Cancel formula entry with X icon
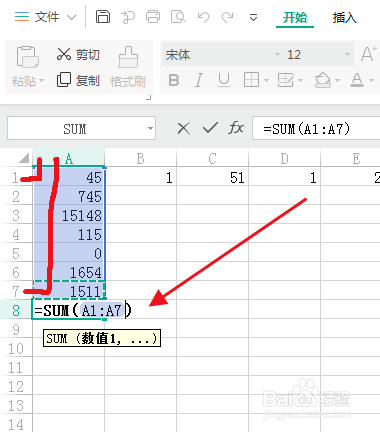Viewport: 380px width, 432px height. tap(184, 128)
